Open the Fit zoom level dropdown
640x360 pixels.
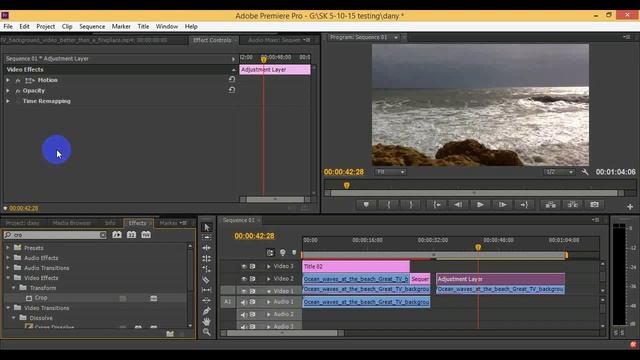coord(390,172)
